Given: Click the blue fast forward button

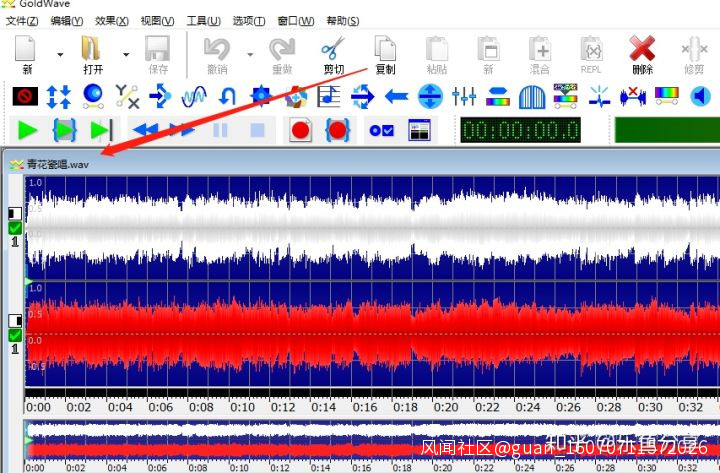Looking at the screenshot, I should [x=183, y=130].
